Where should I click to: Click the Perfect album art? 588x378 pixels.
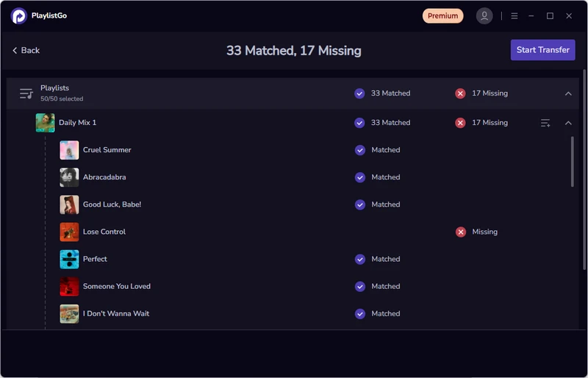click(x=69, y=259)
